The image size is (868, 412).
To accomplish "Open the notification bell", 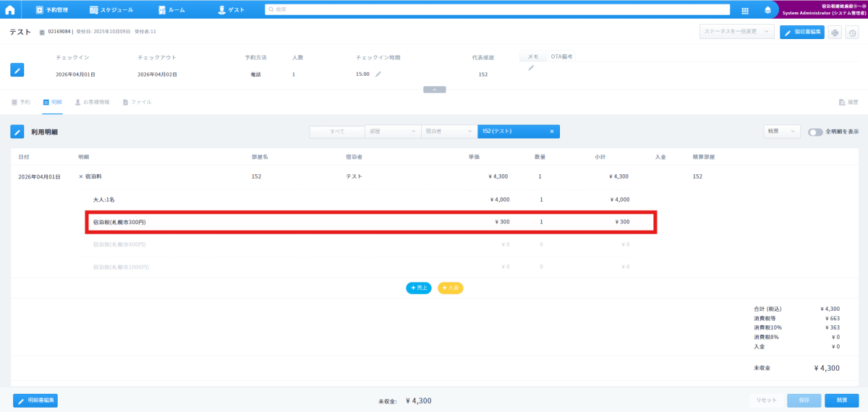I will [767, 10].
